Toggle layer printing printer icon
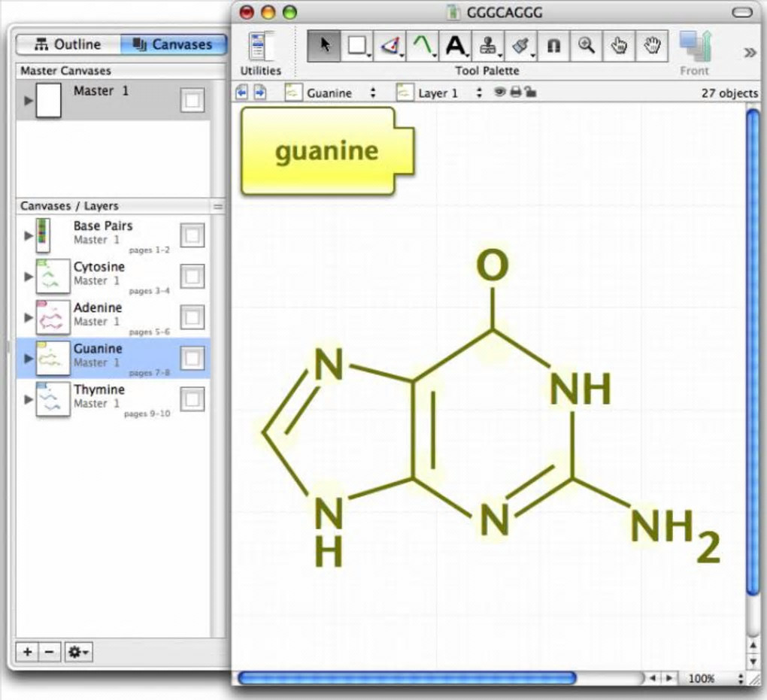Viewport: 767px width, 700px height. click(x=516, y=92)
